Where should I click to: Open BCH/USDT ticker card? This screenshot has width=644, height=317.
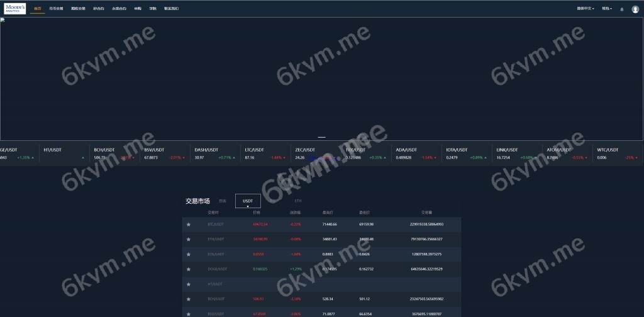tap(114, 153)
